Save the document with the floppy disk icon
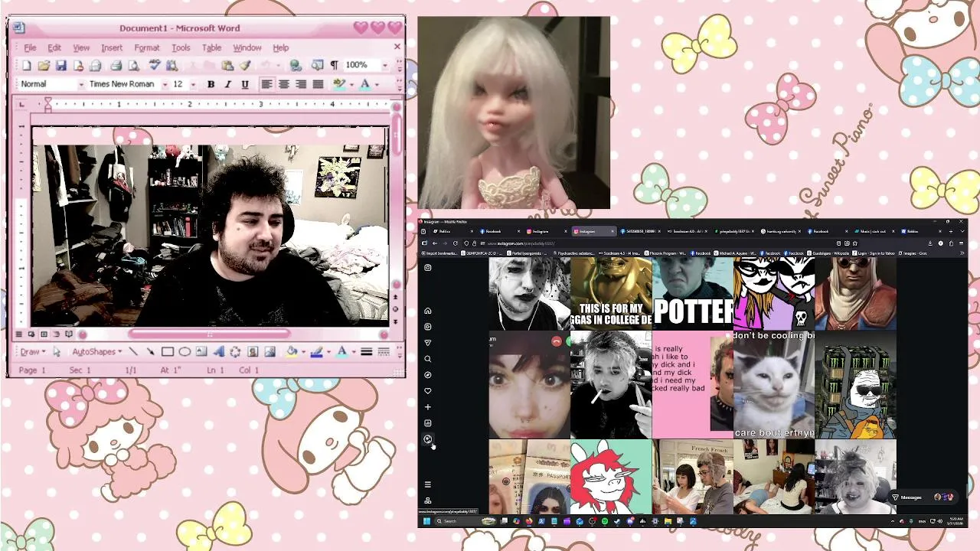 pyautogui.click(x=60, y=66)
